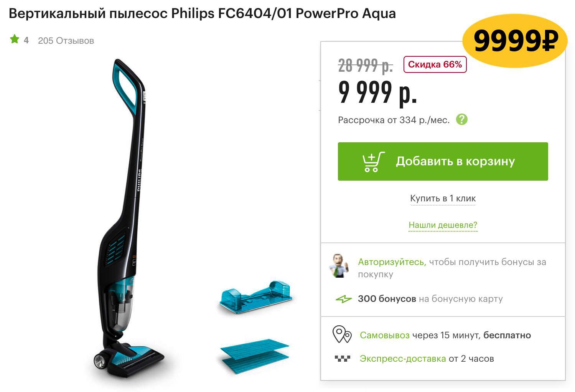
Task: Click the cart icon in green button
Action: tap(373, 162)
